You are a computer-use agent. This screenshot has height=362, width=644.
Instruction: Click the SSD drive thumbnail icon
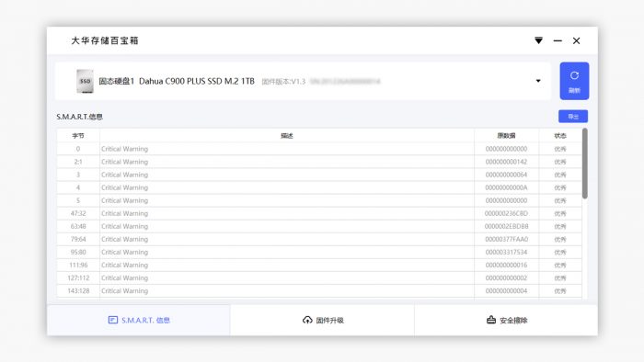85,81
